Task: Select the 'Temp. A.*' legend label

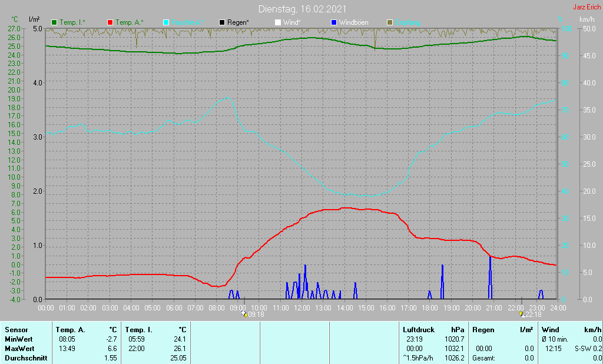Action: pos(129,23)
